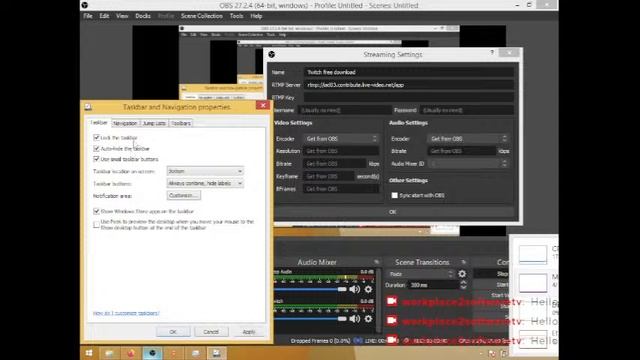Open the File menu in OBS
The width and height of the screenshot is (640, 360).
[x=88, y=16]
